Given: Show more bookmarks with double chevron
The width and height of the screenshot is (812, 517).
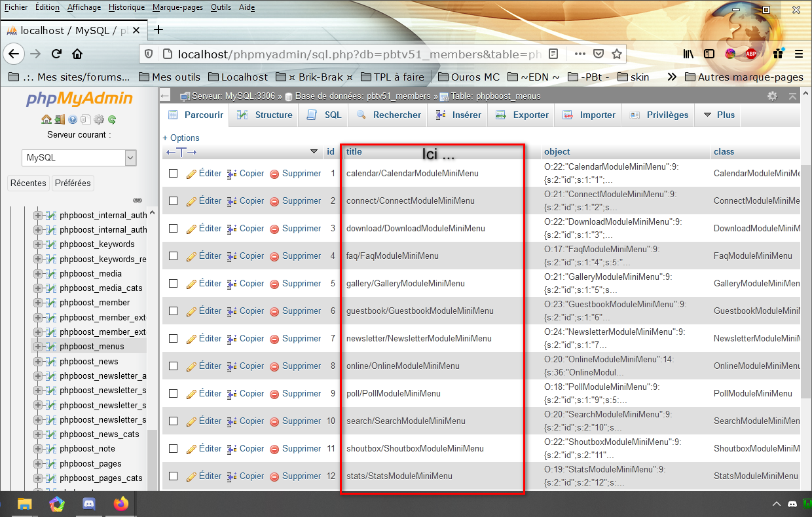Looking at the screenshot, I should pyautogui.click(x=672, y=77).
